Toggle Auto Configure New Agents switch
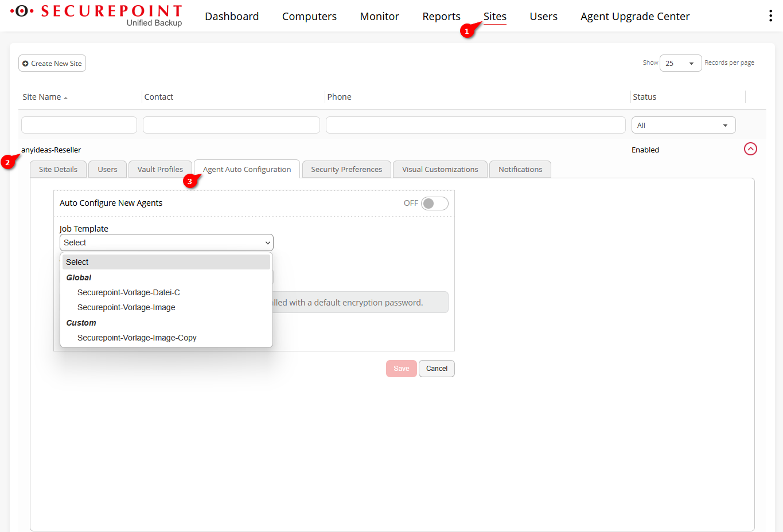The height and width of the screenshot is (532, 783). coord(434,204)
